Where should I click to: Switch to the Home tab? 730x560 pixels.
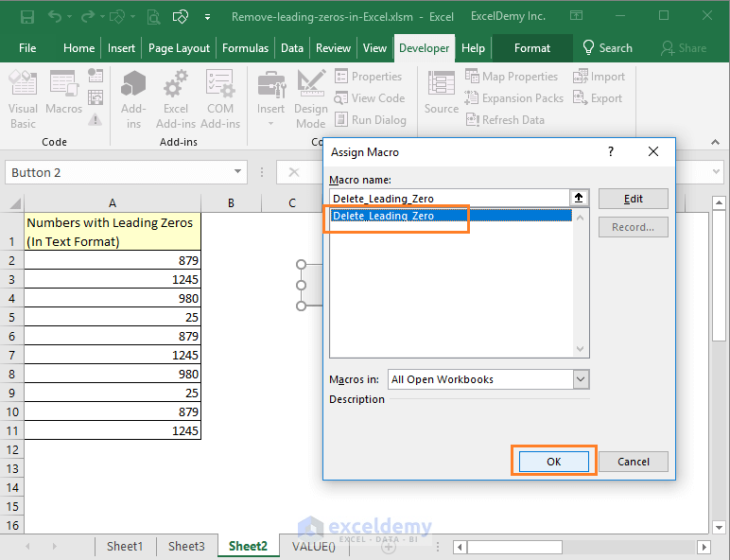(x=78, y=48)
